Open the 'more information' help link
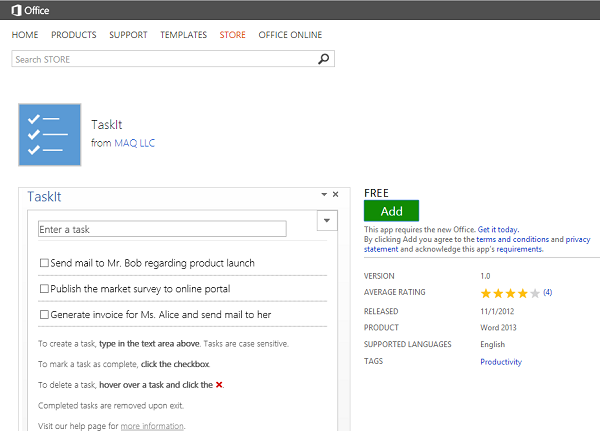Image resolution: width=600 pixels, height=431 pixels. point(152,426)
